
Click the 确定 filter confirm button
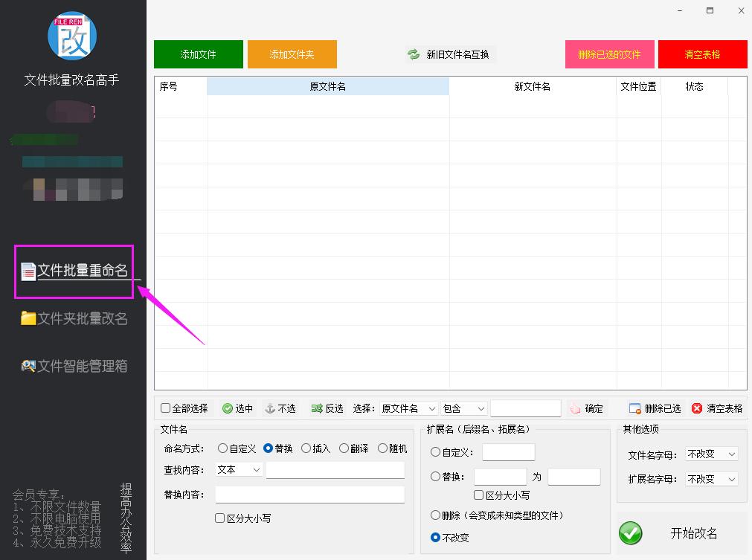click(586, 408)
